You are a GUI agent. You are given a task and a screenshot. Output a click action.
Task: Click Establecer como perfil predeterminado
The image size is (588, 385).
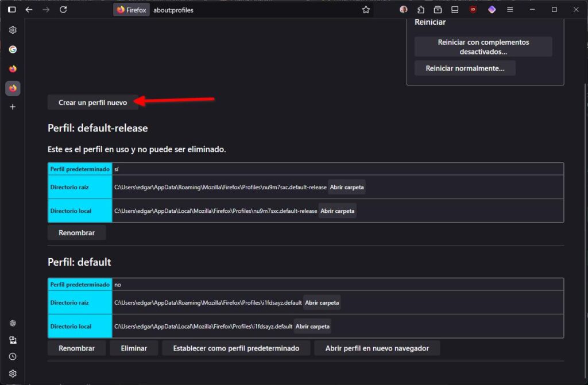click(236, 348)
